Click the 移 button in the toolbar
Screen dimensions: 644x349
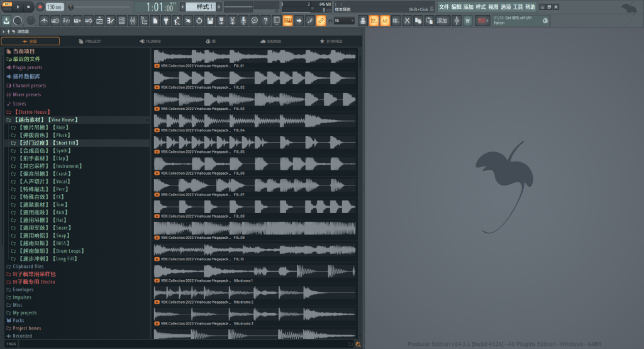pyautogui.click(x=396, y=21)
